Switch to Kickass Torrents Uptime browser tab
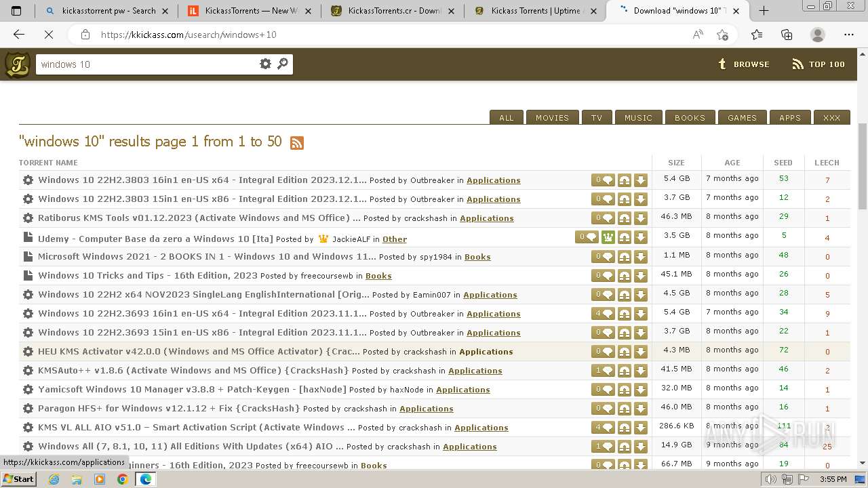Screen dimensions: 868x488 click(x=536, y=10)
